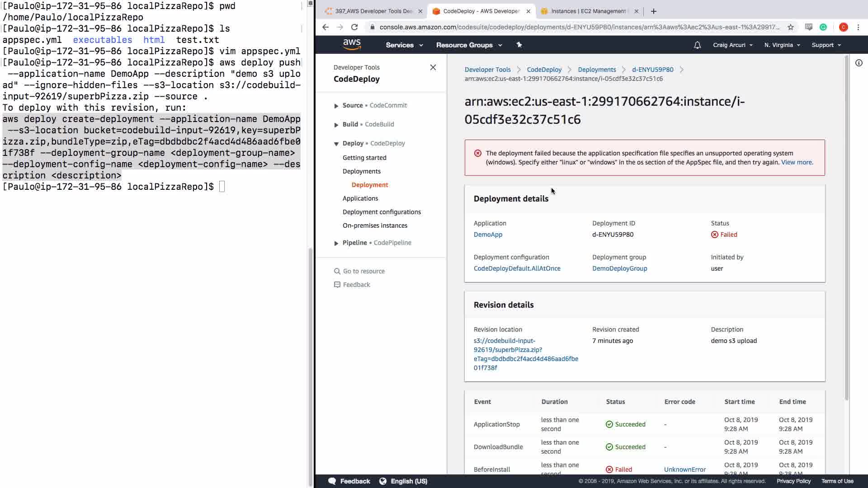Click View more in the error banner

(x=796, y=162)
